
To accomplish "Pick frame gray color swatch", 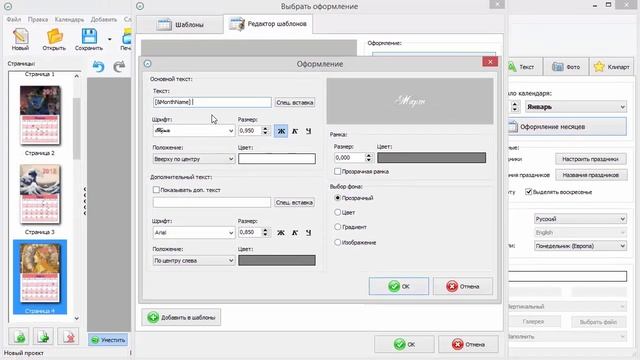I will click(431, 158).
